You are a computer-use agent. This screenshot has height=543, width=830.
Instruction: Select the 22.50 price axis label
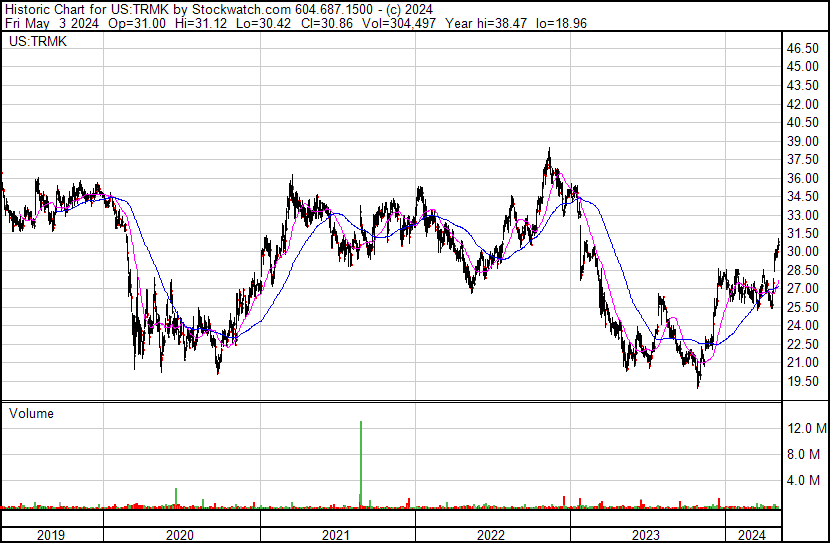pos(803,344)
